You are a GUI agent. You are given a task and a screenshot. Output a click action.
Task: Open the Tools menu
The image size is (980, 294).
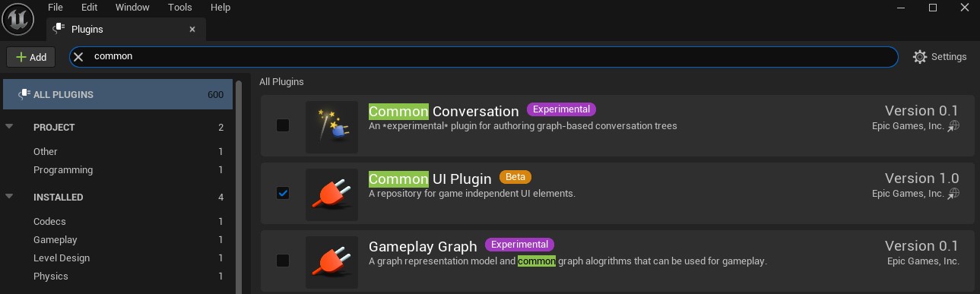click(180, 8)
